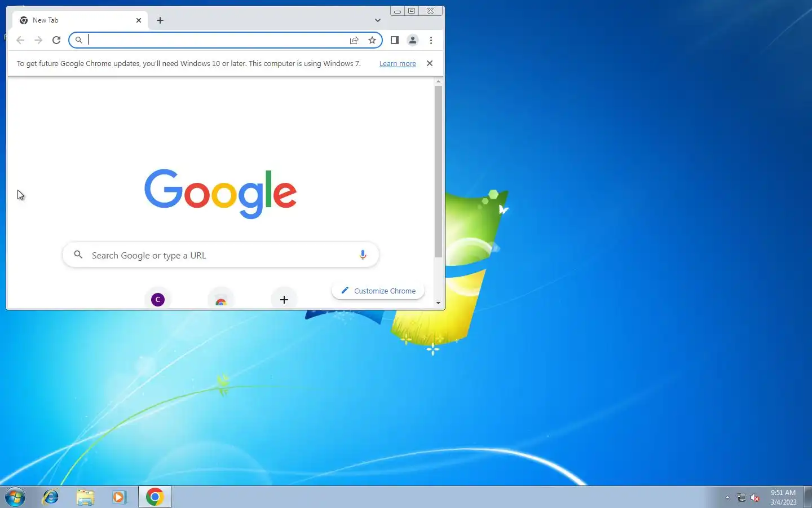This screenshot has height=508, width=812.
Task: Click the Customize Chrome button
Action: [x=378, y=291]
